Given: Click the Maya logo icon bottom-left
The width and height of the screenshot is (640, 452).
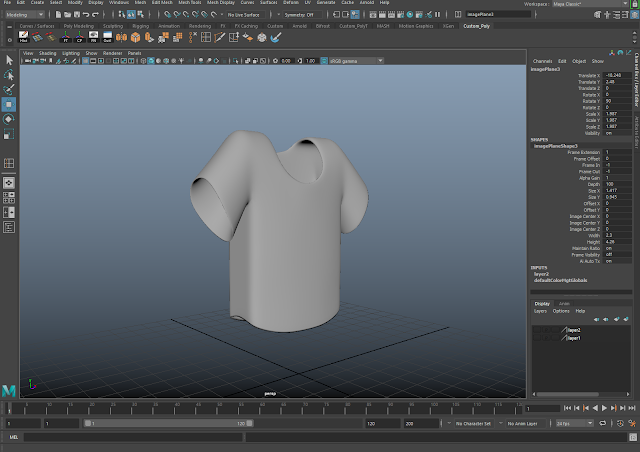Looking at the screenshot, I should [9, 389].
